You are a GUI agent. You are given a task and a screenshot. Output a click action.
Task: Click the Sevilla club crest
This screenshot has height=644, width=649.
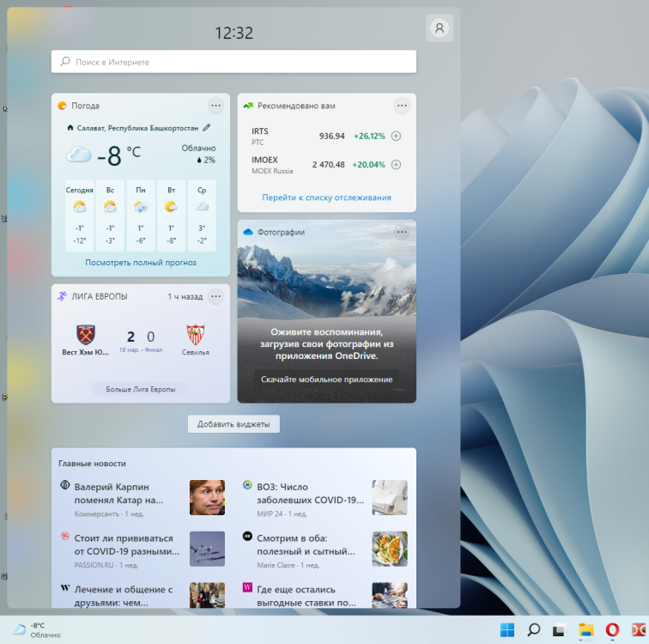click(196, 335)
